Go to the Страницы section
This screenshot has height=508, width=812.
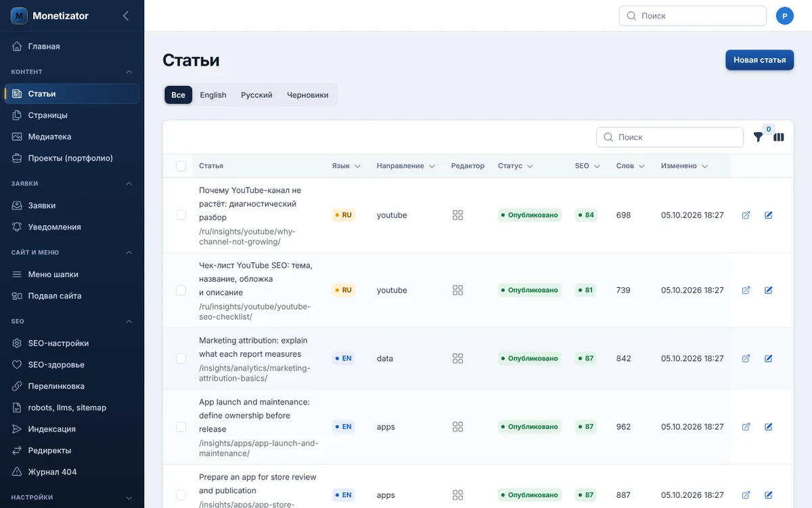point(72,115)
